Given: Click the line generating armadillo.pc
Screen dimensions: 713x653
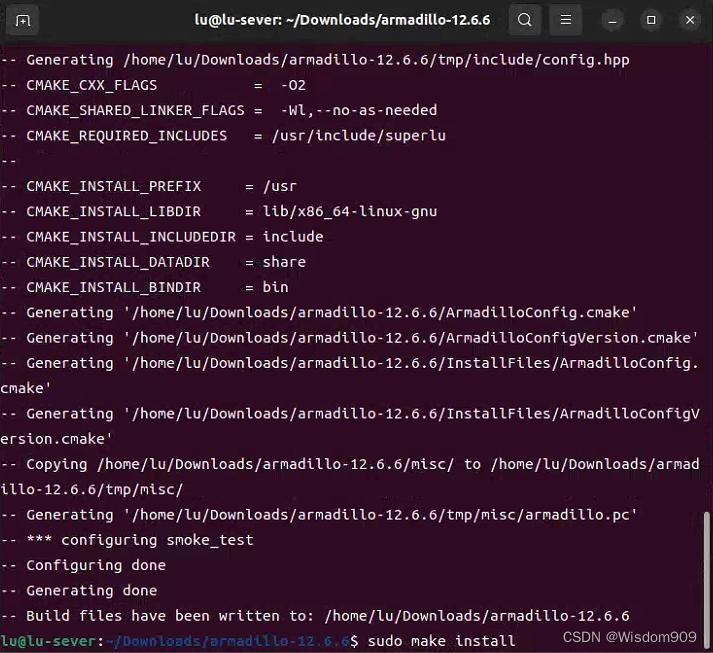Looking at the screenshot, I should click(x=319, y=515).
